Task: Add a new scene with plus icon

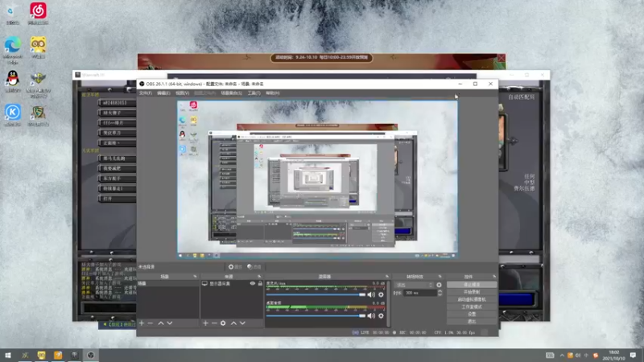Action: coord(142,323)
